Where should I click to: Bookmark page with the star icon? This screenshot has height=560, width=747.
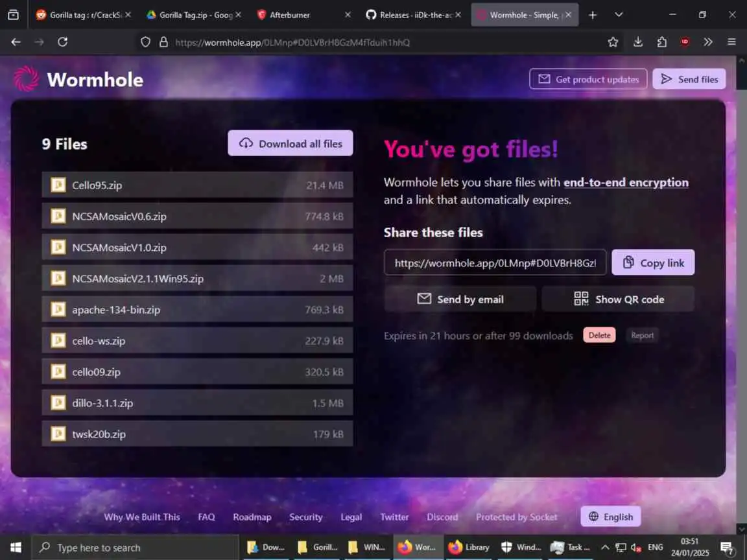pos(613,42)
